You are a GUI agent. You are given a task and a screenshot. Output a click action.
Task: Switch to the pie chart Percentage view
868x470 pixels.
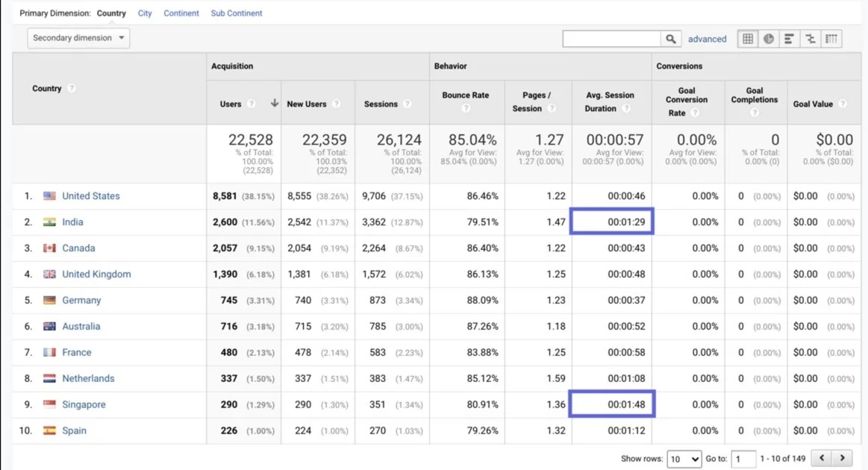pos(769,40)
